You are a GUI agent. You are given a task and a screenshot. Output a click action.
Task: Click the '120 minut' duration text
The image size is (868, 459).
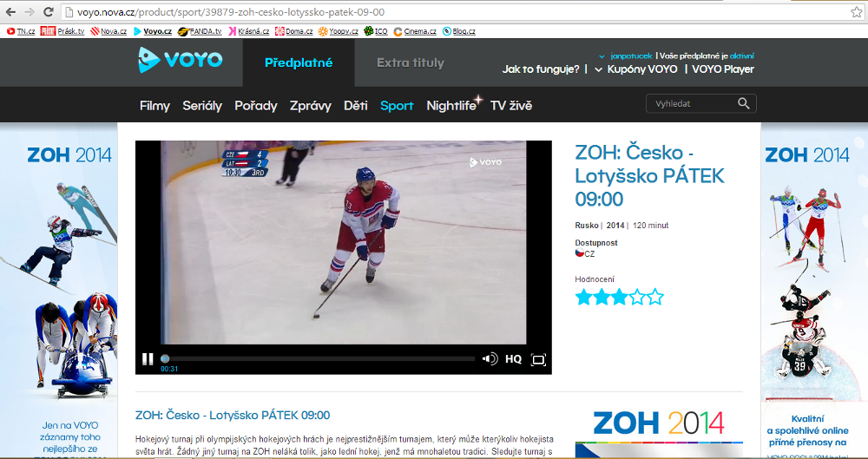[650, 226]
